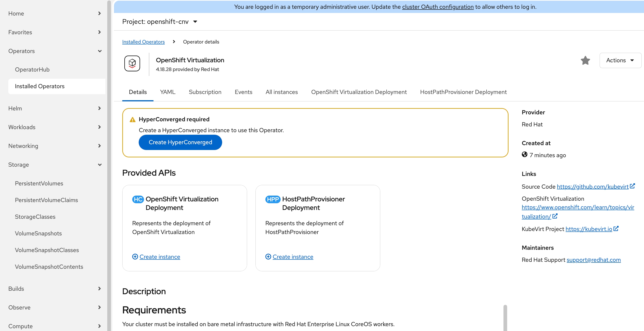Create instance of OpenShift Virtualization Deployment
Viewport: 644px width, 331px height.
pos(160,257)
